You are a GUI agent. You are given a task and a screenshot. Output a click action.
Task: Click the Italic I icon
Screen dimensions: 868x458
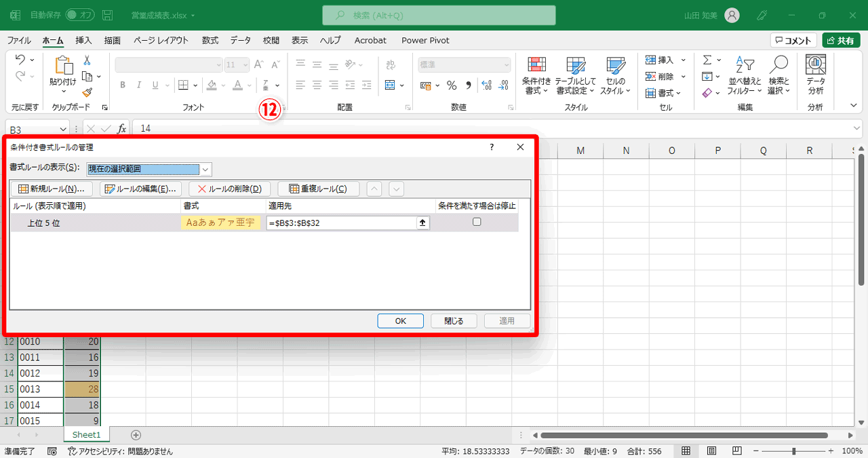click(139, 85)
